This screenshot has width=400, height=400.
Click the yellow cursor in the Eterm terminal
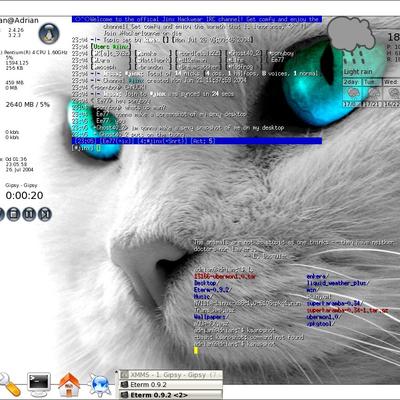(196, 350)
